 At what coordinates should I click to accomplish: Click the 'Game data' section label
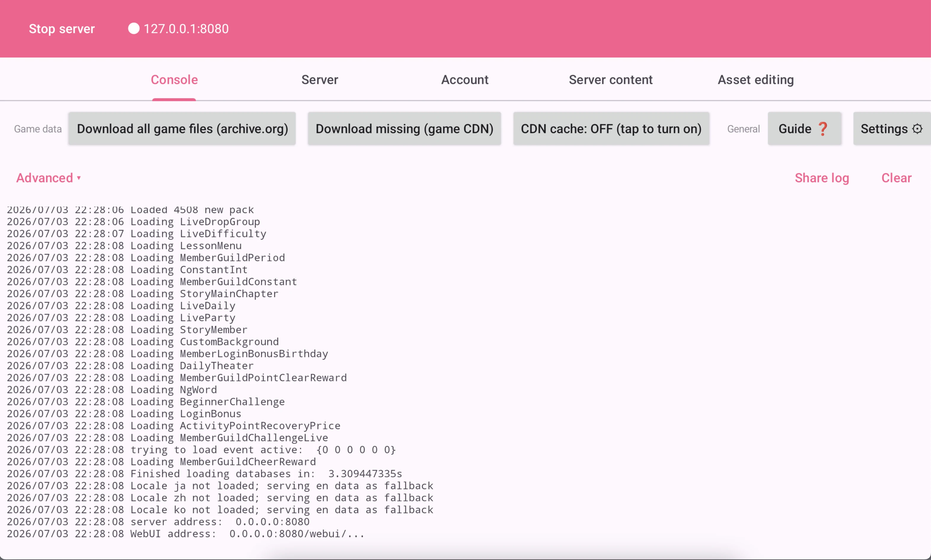[38, 129]
